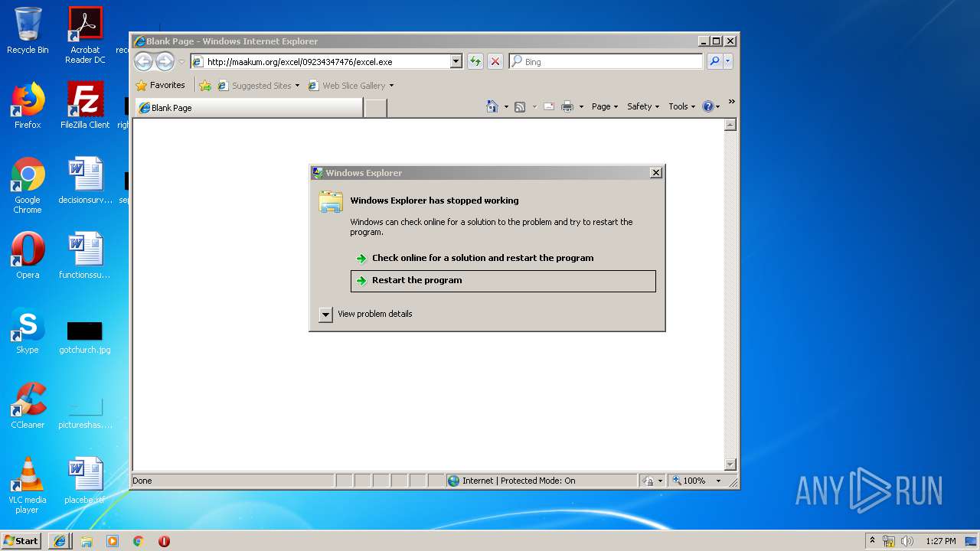Open the IE Help question mark icon
Image resolution: width=980 pixels, height=551 pixels.
coord(707,106)
